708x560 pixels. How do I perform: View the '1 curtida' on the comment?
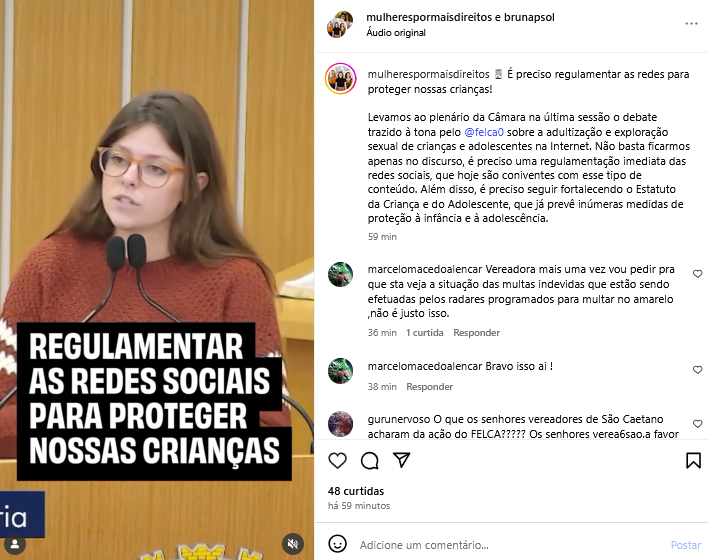(424, 333)
